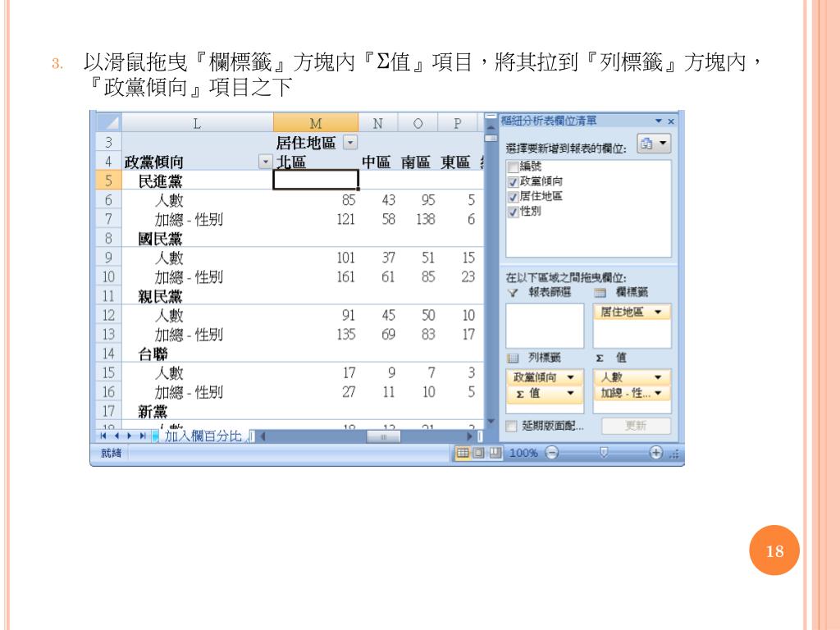Open the 居住地區 dropdown in column labels
The width and height of the screenshot is (840, 630).
tap(658, 313)
